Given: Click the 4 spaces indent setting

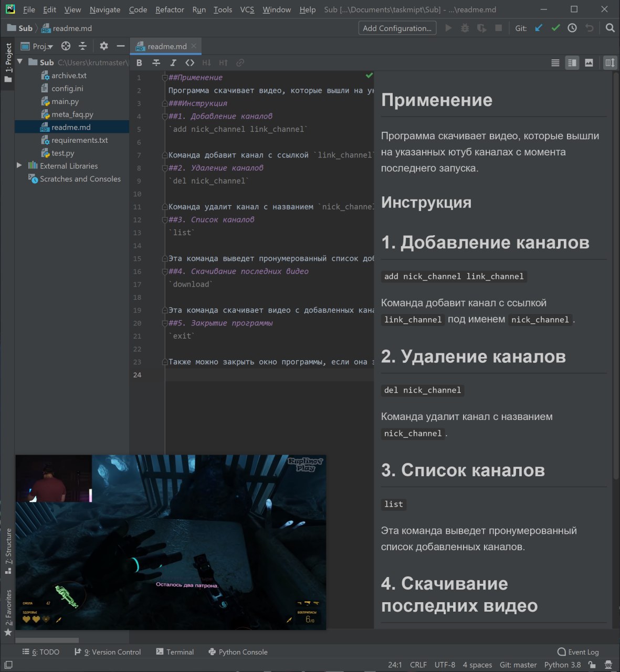Looking at the screenshot, I should coord(477,665).
